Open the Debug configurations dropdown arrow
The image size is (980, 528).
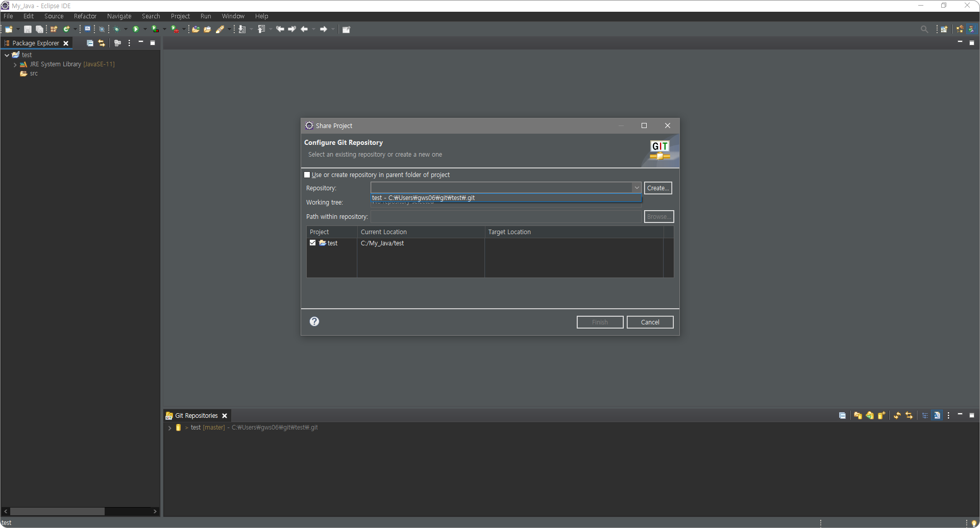click(x=126, y=30)
